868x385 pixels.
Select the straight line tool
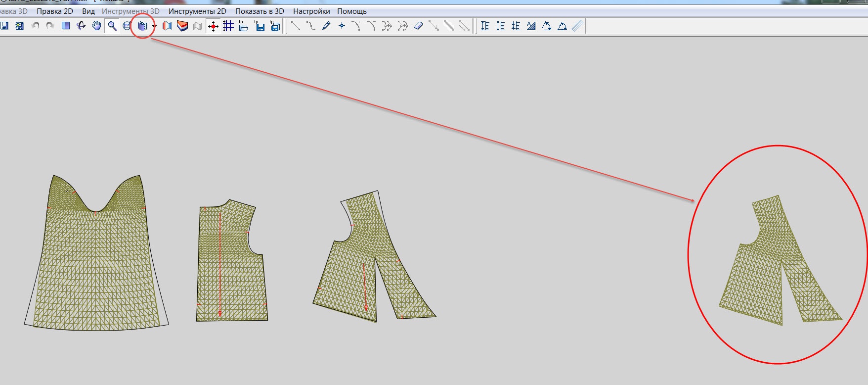[x=295, y=26]
